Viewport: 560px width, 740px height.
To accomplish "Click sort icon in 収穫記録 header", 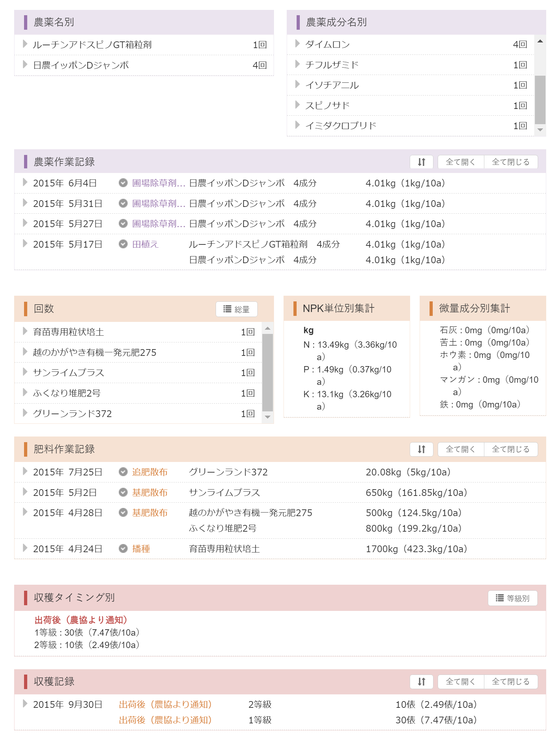I will coord(421,682).
